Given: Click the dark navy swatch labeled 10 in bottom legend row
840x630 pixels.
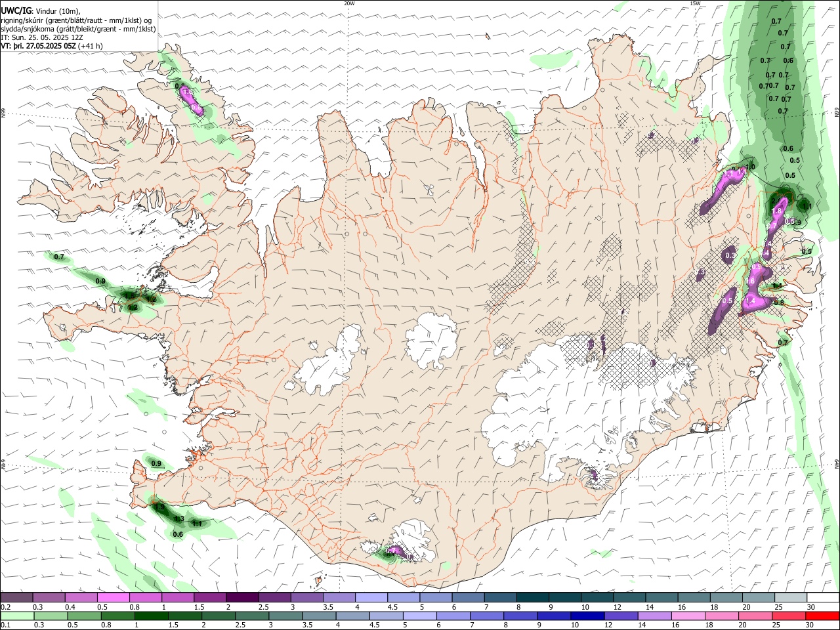Looking at the screenshot, I should pos(586,616).
